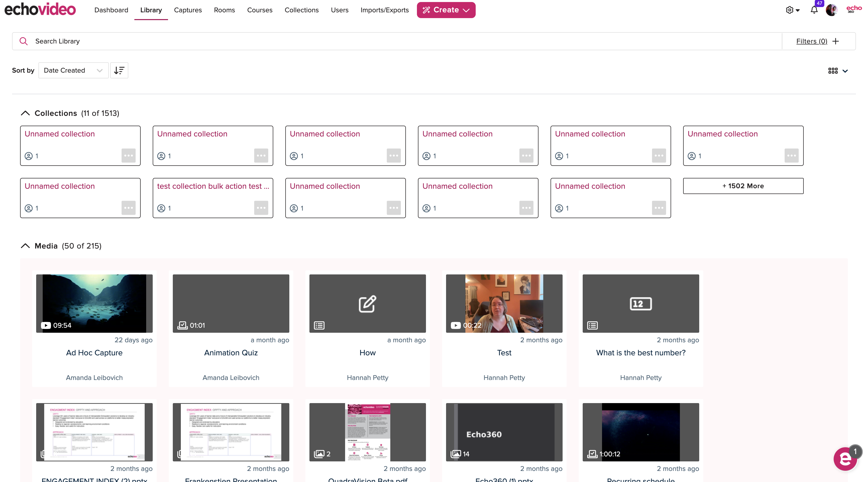This screenshot has height=482, width=868.
Task: Open options menu on test collection bulk action
Action: [261, 208]
